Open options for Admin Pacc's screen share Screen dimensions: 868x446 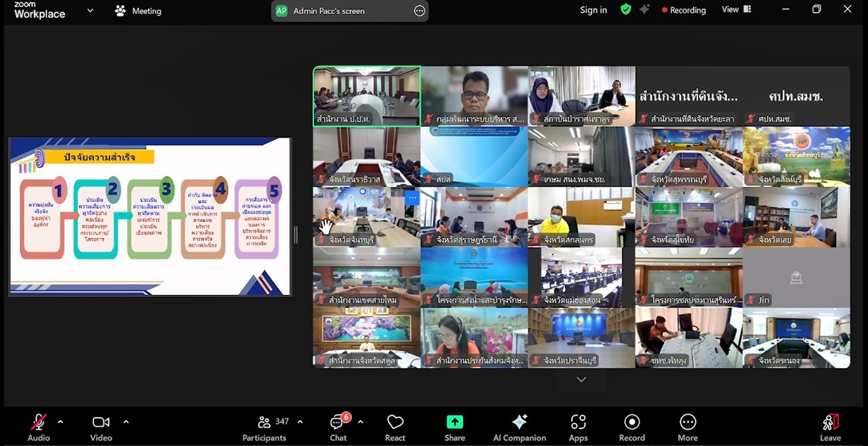coord(420,11)
